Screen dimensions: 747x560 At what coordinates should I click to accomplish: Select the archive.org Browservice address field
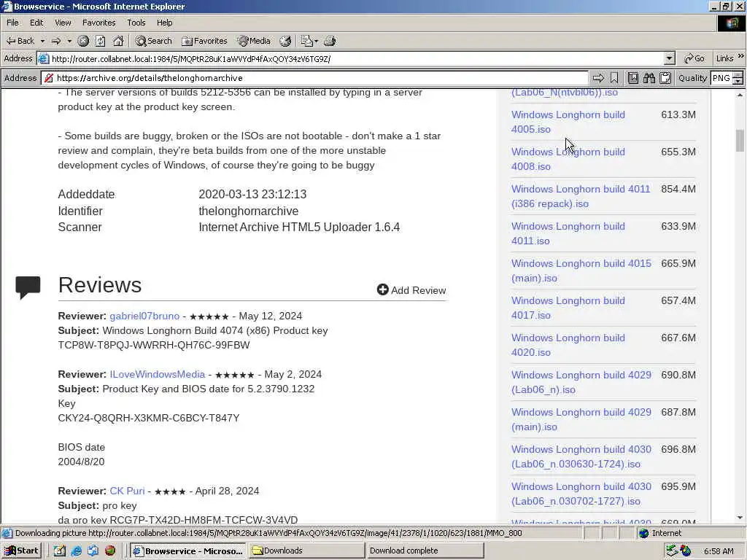[x=315, y=78]
